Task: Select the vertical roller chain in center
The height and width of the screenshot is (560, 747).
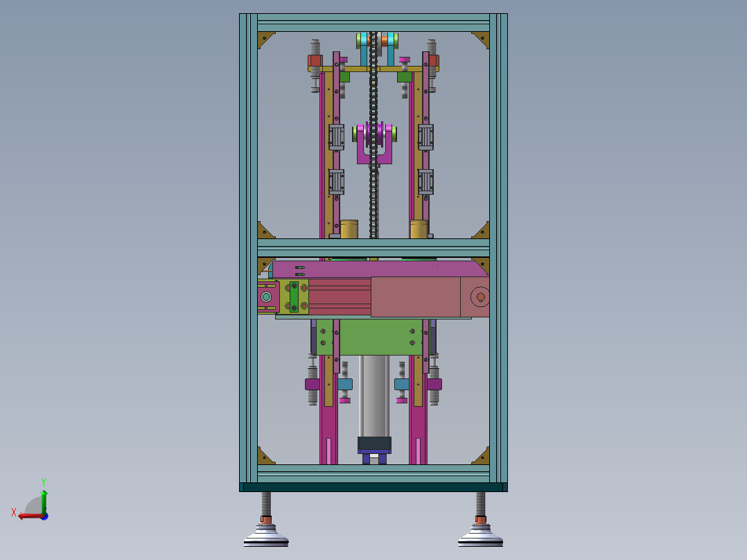Action: click(x=373, y=135)
